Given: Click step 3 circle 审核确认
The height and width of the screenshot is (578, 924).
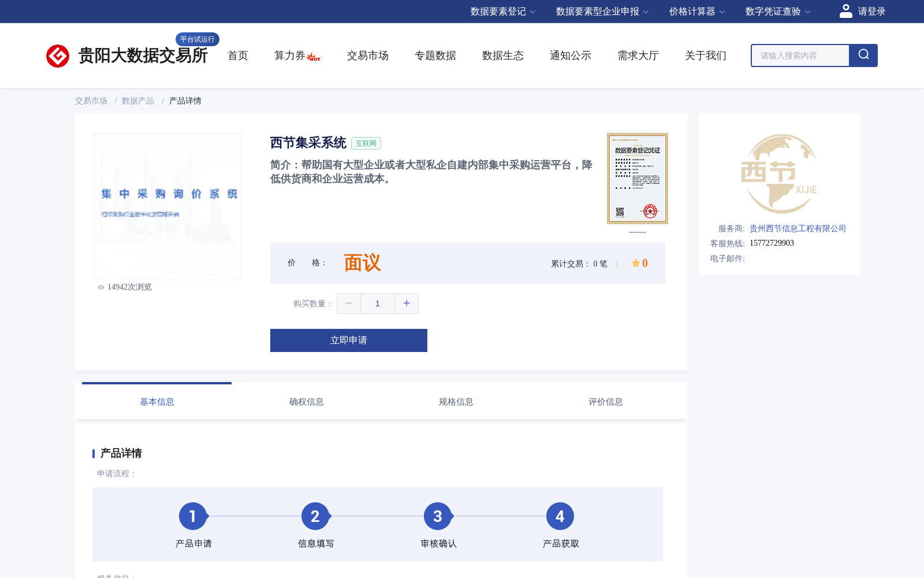Looking at the screenshot, I should pos(438,516).
